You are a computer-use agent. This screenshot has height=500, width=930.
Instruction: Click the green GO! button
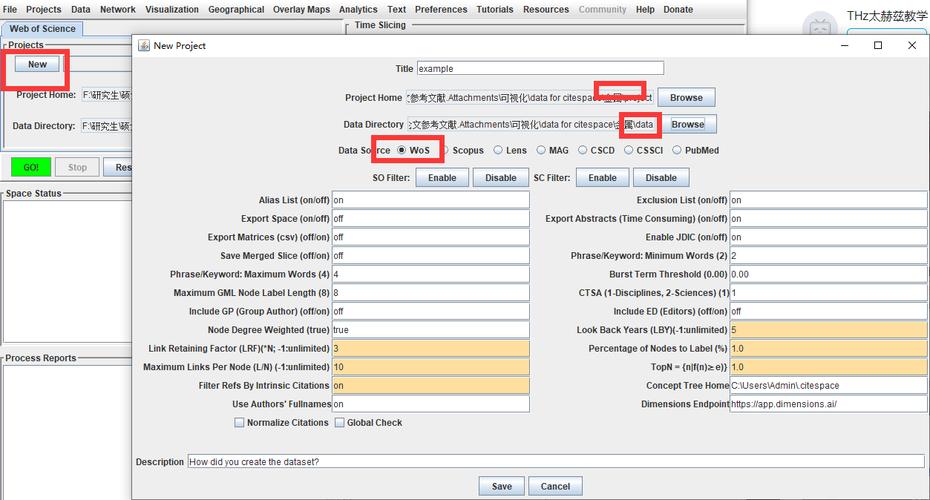[x=31, y=167]
